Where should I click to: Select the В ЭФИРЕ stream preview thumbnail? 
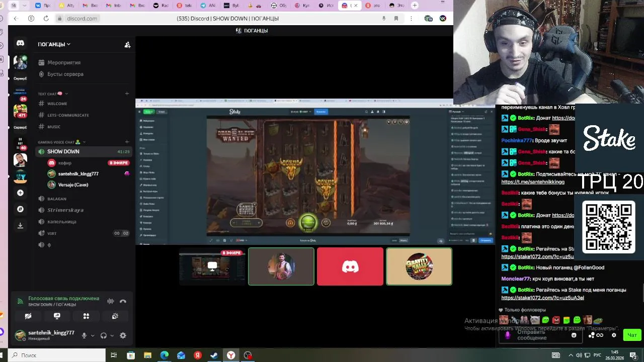coord(212,266)
